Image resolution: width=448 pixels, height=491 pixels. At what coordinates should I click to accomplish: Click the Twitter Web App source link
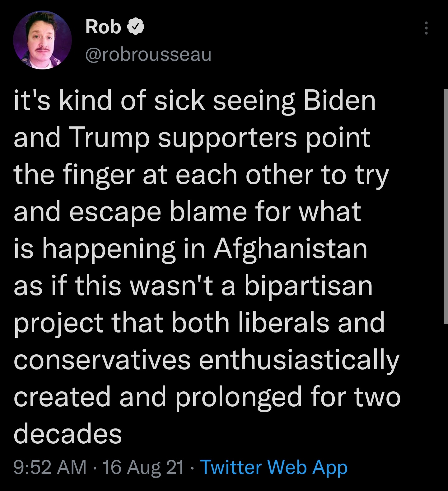point(274,468)
